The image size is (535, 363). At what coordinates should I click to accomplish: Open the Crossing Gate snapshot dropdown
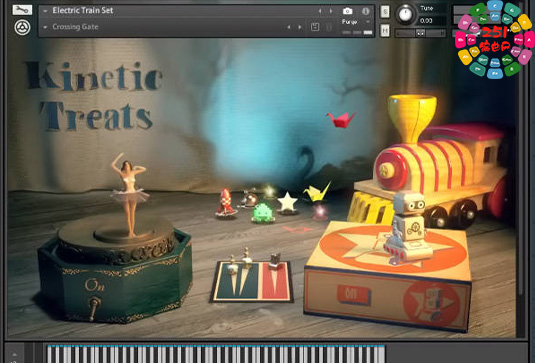[45, 27]
